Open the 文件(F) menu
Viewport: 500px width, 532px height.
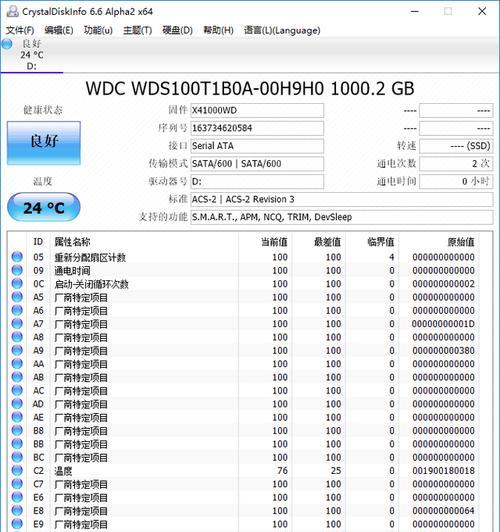20,31
